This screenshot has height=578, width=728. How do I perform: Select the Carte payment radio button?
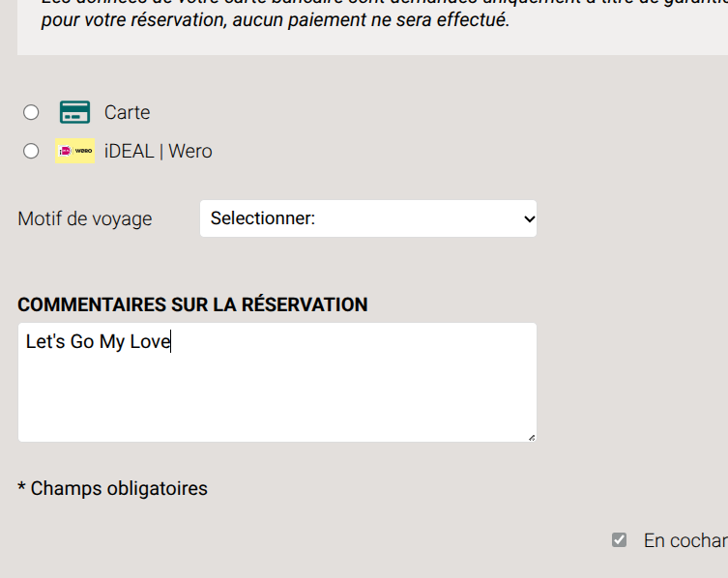coord(31,112)
